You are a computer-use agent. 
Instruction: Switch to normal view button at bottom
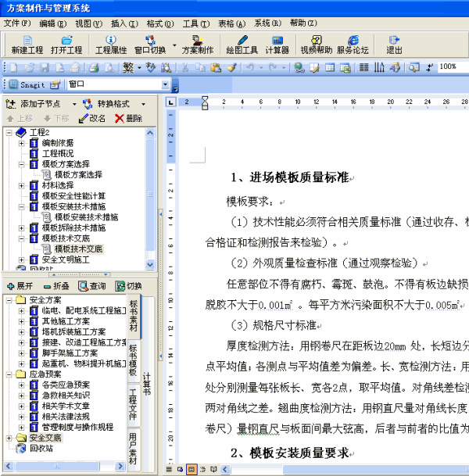coord(169,469)
